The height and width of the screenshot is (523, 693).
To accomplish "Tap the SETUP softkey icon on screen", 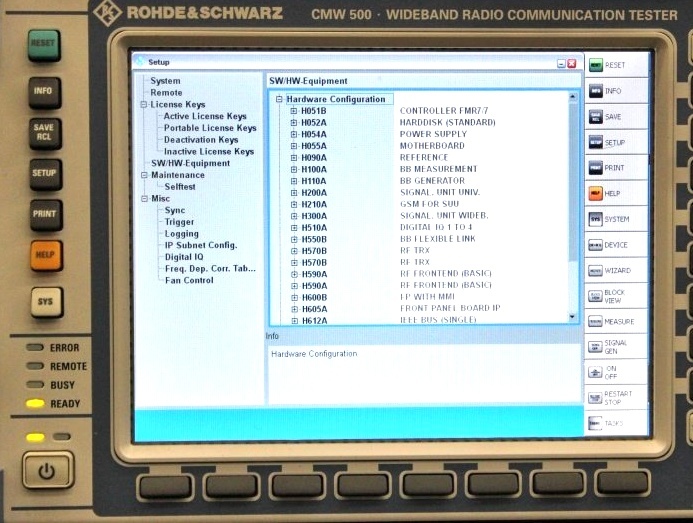I will point(596,142).
